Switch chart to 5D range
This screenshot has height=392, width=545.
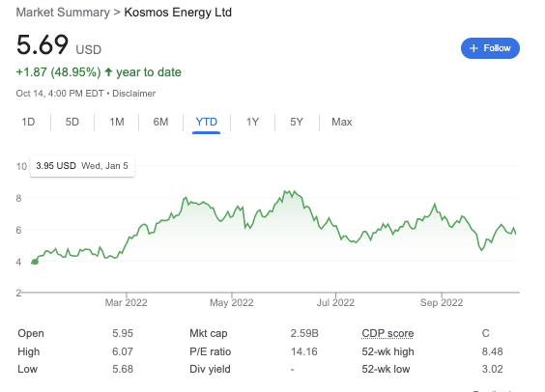72,122
